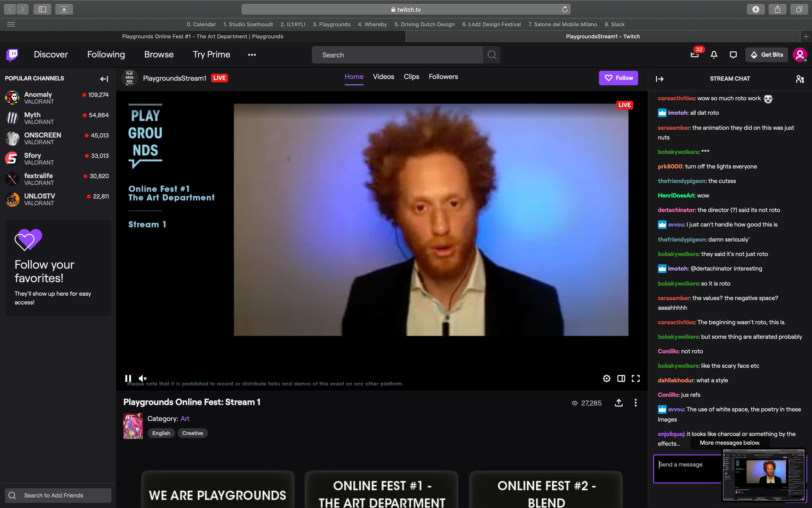Go back in Safari
The image size is (812, 508).
coord(10,9)
